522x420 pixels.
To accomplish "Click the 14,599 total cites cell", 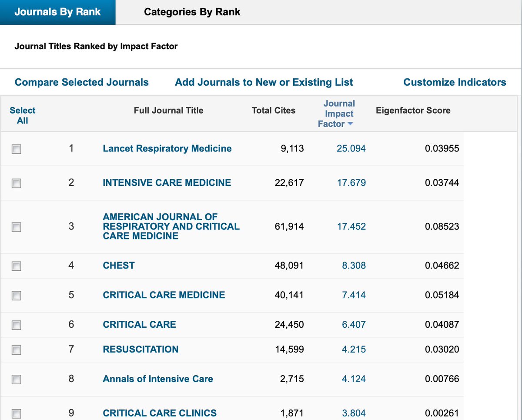I will pos(289,349).
